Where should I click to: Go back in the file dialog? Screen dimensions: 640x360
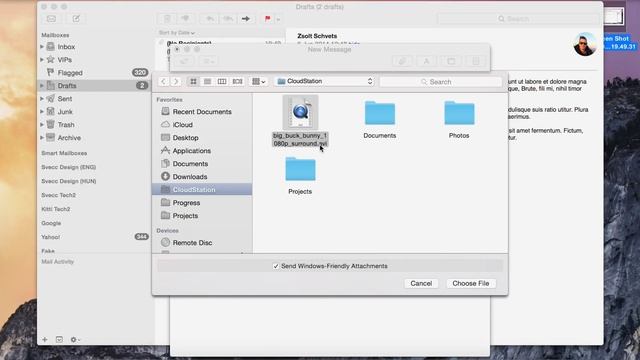point(163,82)
